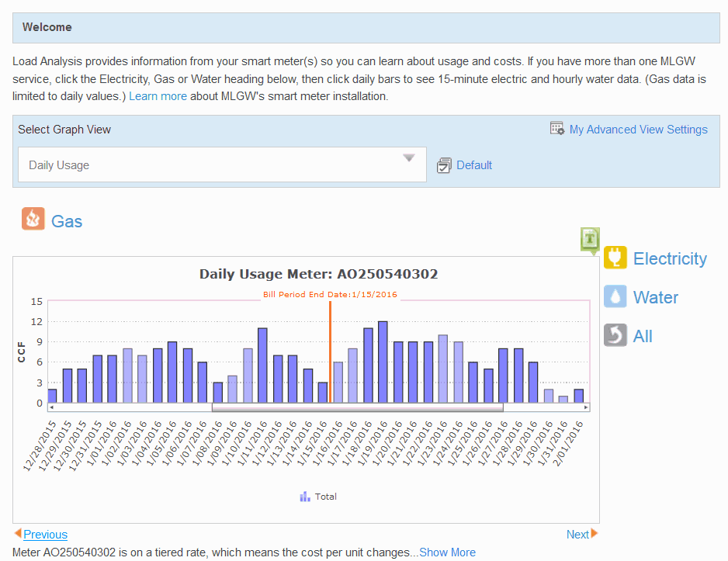Click the orange Previous arrow icon
This screenshot has height=561, width=728.
click(x=18, y=533)
